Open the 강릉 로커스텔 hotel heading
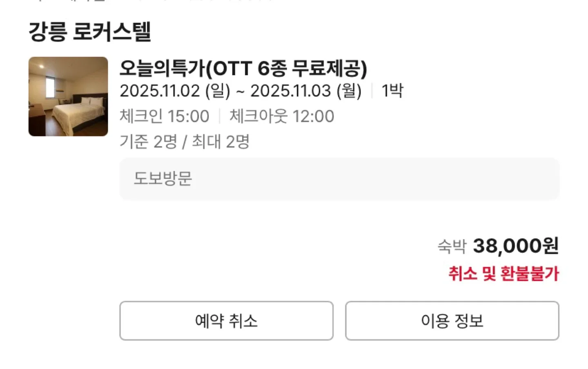This screenshot has height=369, width=588. coord(90,32)
